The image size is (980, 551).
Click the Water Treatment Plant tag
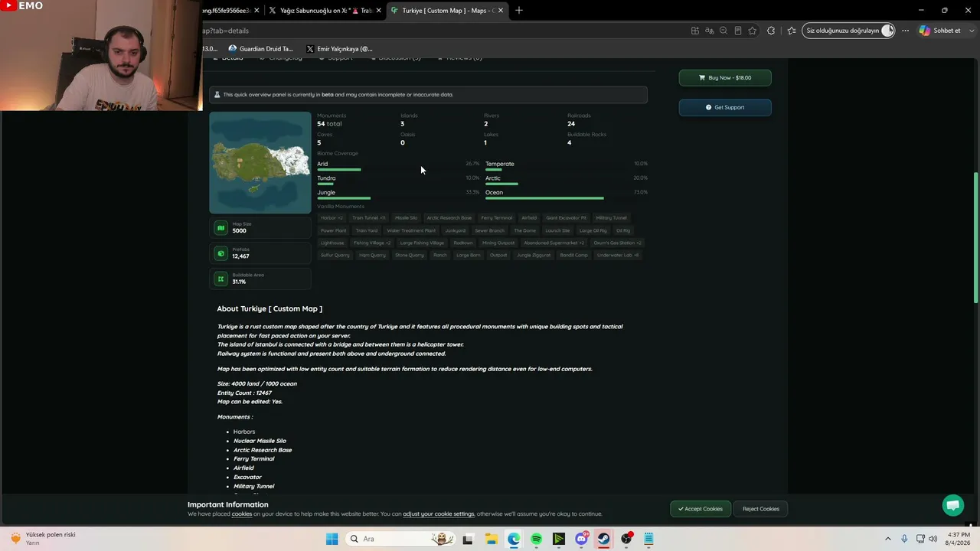[x=411, y=230]
